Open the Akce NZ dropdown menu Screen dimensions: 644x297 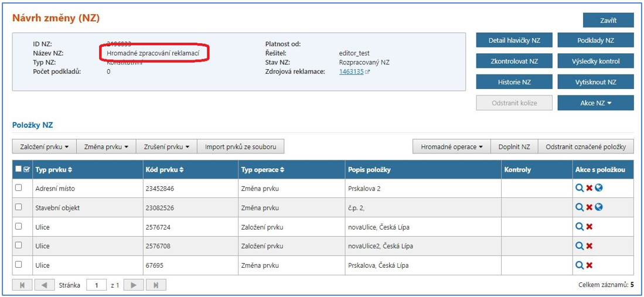[x=595, y=103]
